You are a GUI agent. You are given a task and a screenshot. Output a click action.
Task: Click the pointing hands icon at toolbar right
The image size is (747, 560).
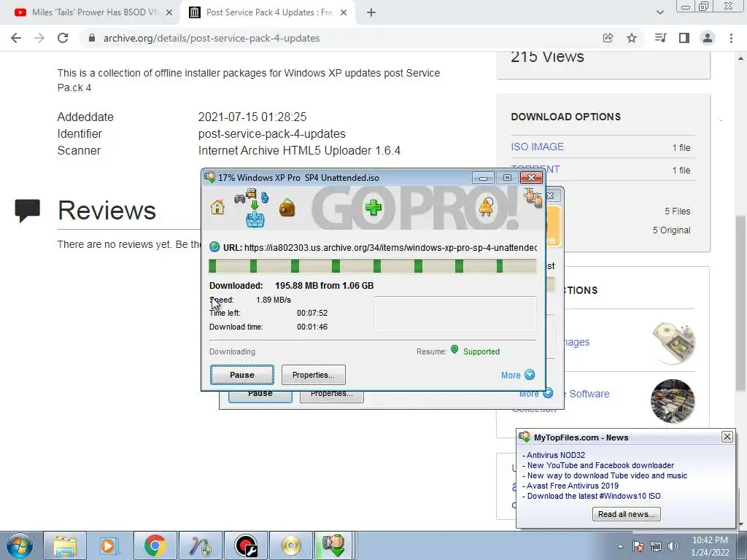532,197
